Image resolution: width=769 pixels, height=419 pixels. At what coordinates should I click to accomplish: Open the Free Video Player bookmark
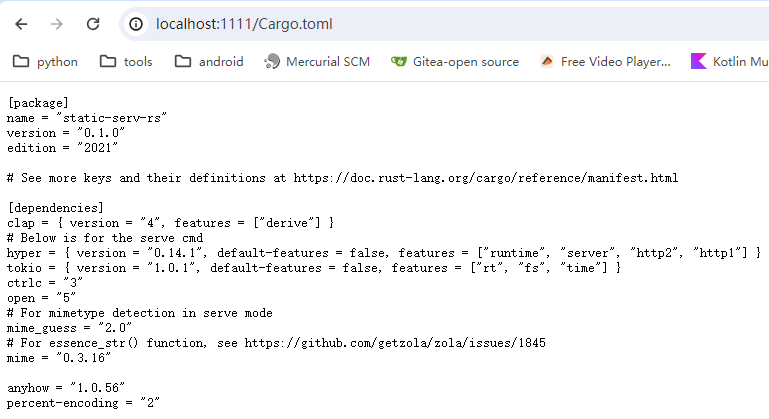[x=605, y=62]
